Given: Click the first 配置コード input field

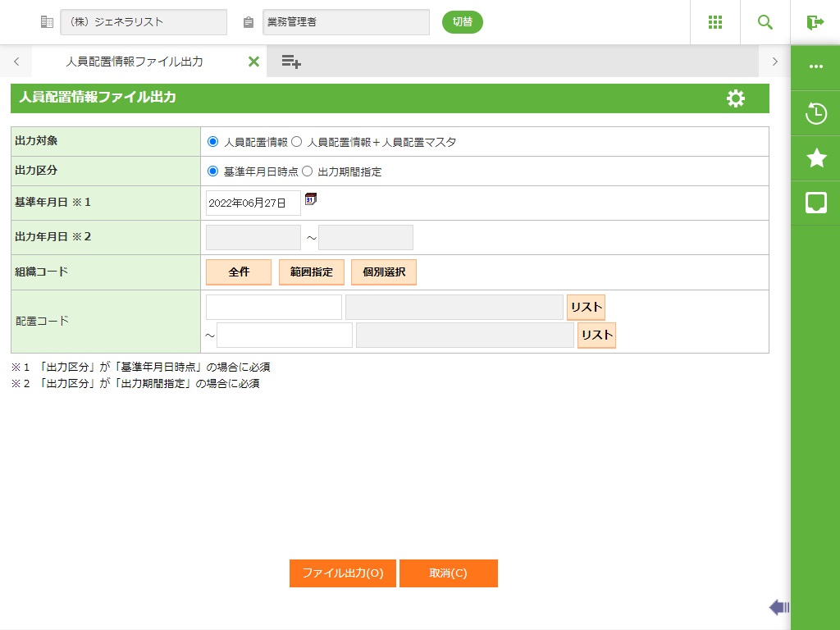Looking at the screenshot, I should click(x=273, y=307).
